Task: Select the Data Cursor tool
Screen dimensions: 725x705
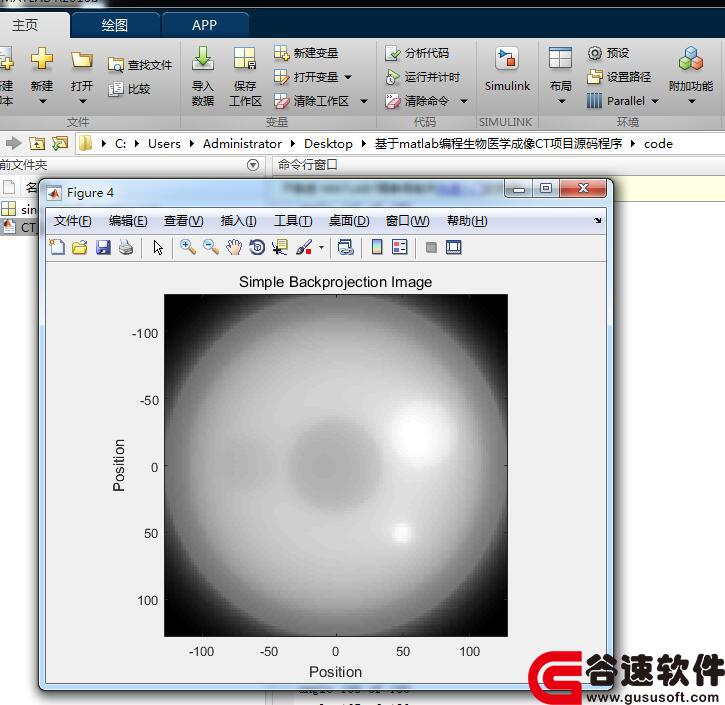Action: [x=280, y=247]
